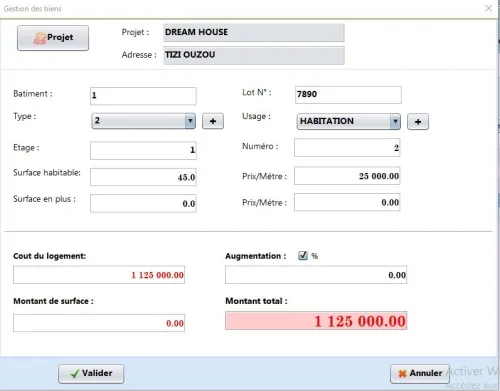Close the Gestion des biens window
Viewport: 500px width, 391px height.
click(488, 8)
